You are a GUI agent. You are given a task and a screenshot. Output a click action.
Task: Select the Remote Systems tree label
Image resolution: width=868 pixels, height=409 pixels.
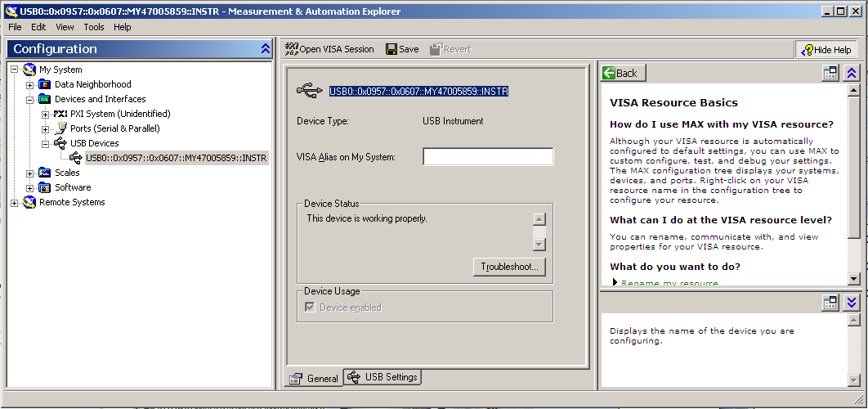[72, 202]
